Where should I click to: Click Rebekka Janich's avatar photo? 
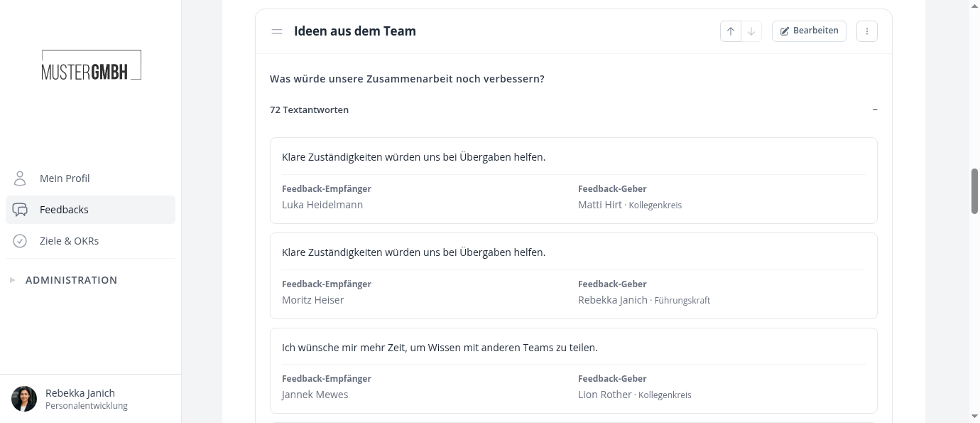pos(24,399)
